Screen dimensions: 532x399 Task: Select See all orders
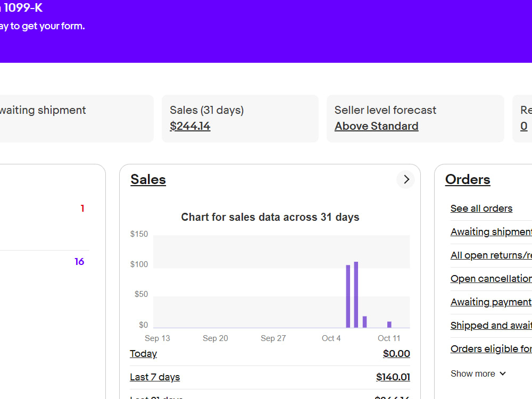coord(481,209)
